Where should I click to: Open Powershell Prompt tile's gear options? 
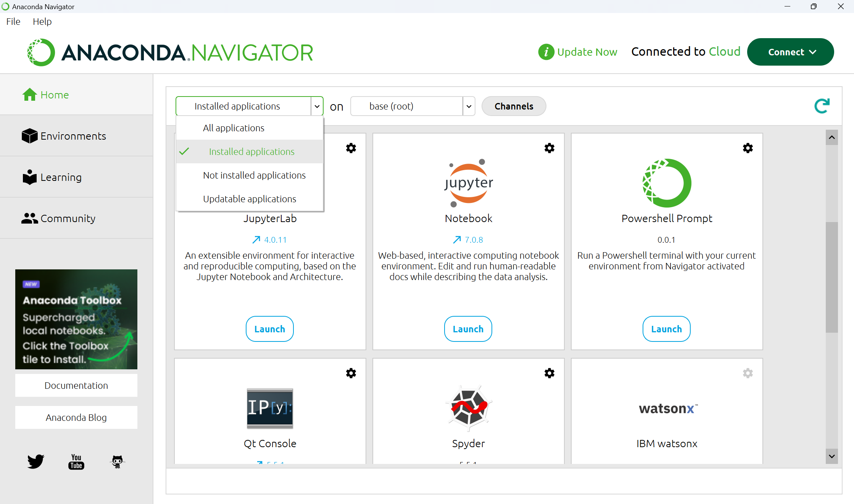748,148
